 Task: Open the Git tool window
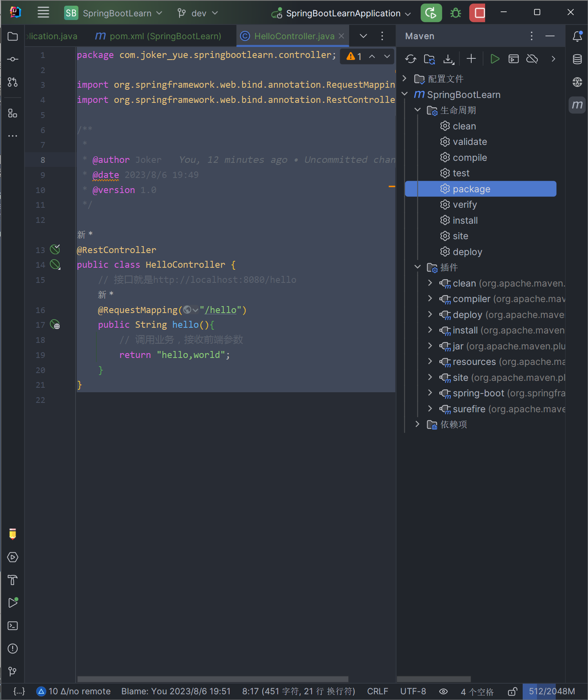pyautogui.click(x=13, y=671)
